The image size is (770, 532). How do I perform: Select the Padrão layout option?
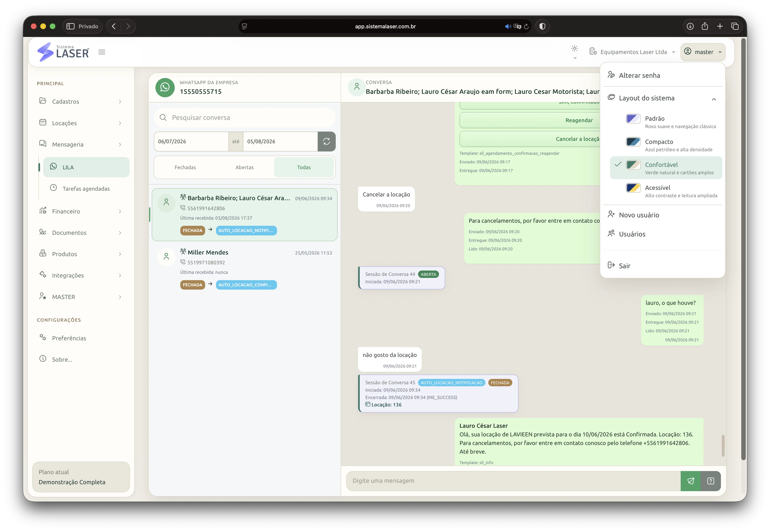pyautogui.click(x=666, y=122)
